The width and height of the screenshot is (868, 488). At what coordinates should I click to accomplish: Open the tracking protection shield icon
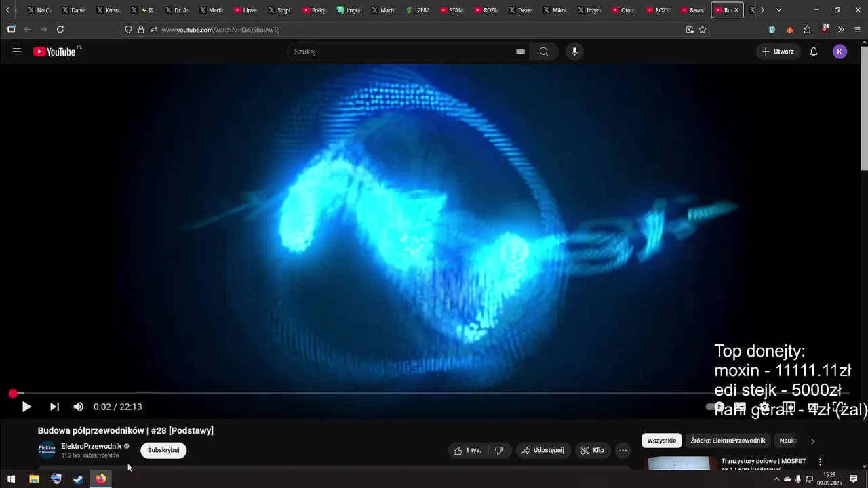129,30
